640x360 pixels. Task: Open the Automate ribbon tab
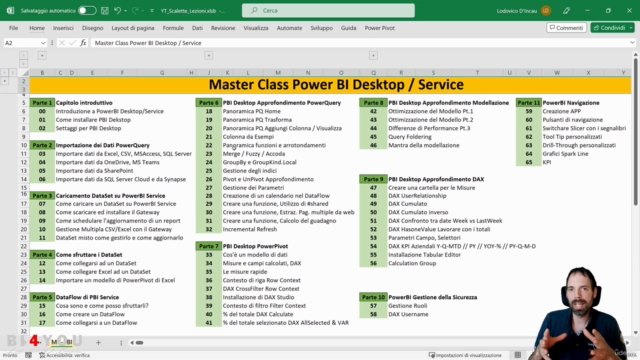(x=289, y=28)
